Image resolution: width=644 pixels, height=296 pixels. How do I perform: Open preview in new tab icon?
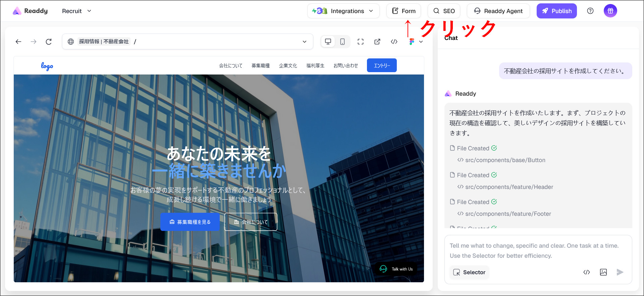point(377,42)
